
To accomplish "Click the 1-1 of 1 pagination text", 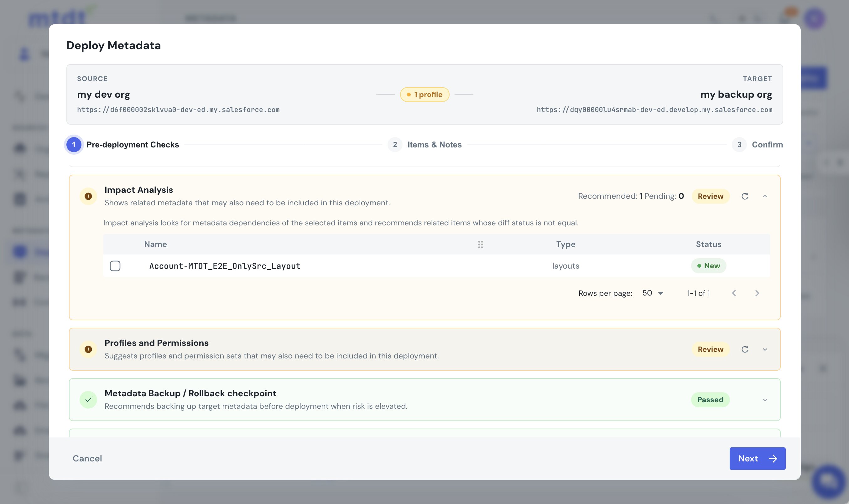I will pyautogui.click(x=698, y=293).
